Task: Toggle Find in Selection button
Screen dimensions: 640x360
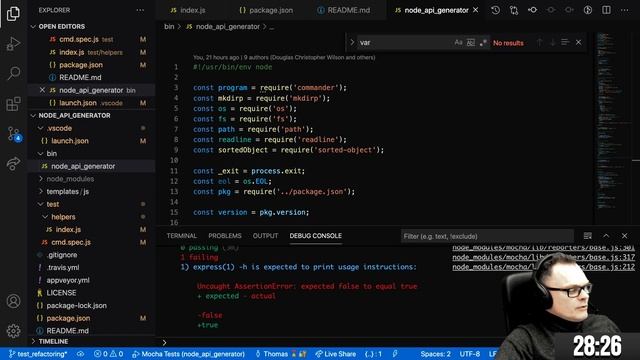Action: pyautogui.click(x=565, y=42)
